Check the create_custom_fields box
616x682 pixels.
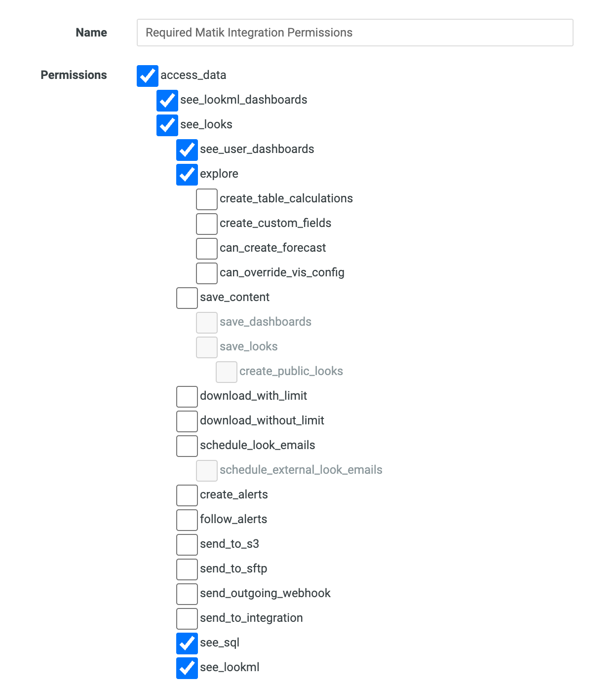207,224
